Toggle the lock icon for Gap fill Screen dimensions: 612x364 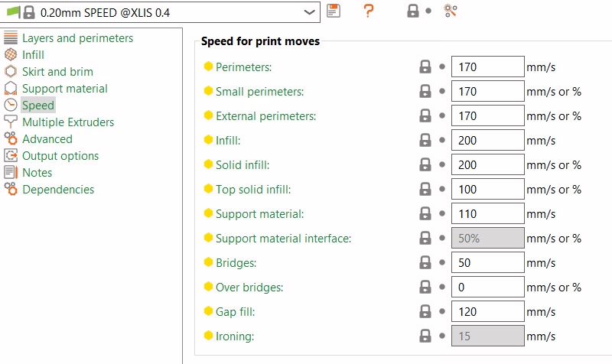click(425, 312)
